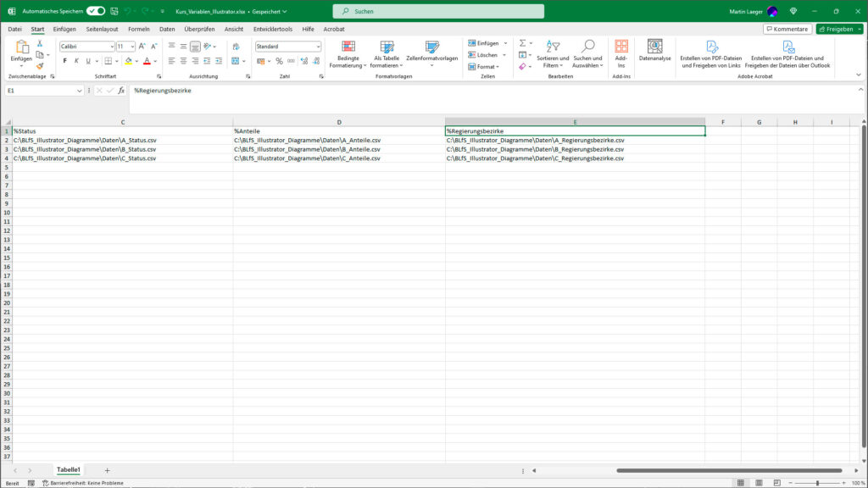Click the Freigeben share button

point(839,29)
